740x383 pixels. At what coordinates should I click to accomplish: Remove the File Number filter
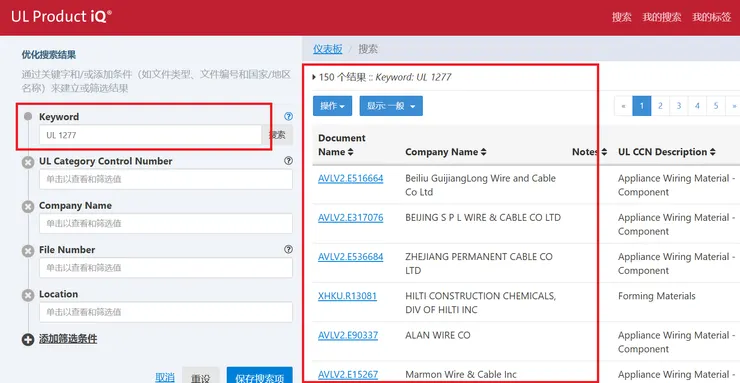coord(28,251)
